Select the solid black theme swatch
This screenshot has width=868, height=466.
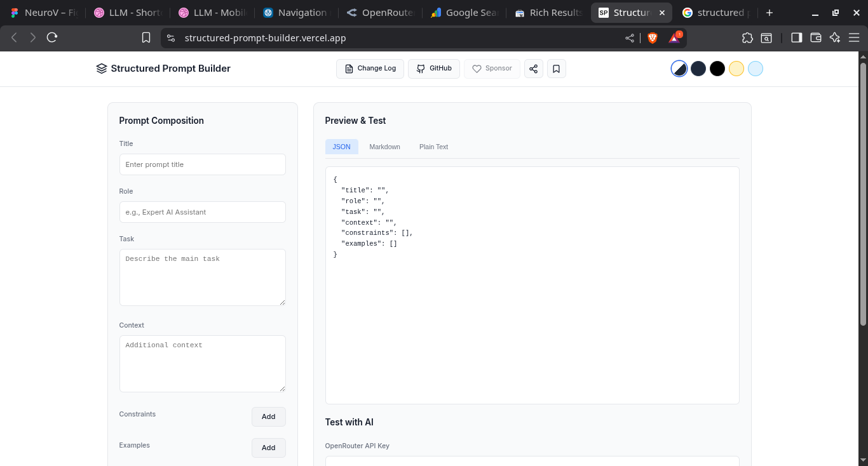click(x=717, y=69)
